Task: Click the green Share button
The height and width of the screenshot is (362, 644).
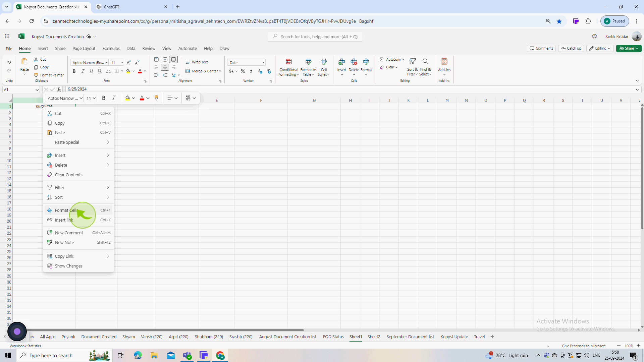Action: coord(629,48)
